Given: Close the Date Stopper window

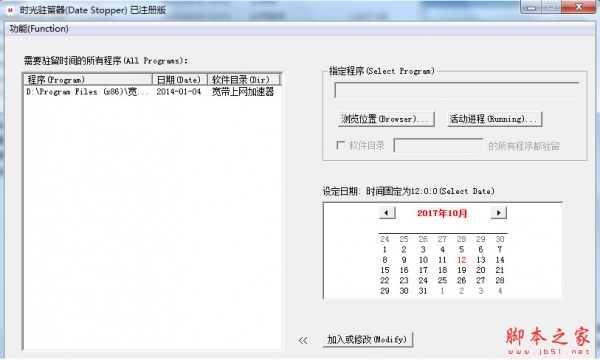Looking at the screenshot, I should pos(579,7).
